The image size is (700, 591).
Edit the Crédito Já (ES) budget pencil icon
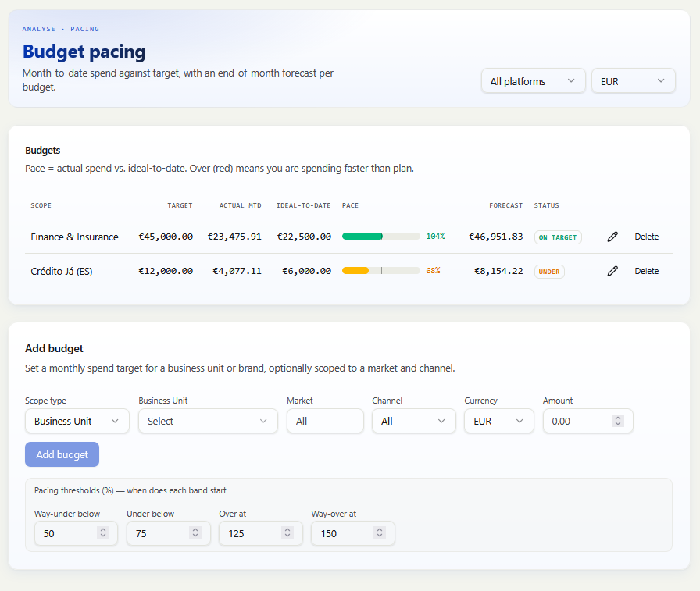pos(612,271)
